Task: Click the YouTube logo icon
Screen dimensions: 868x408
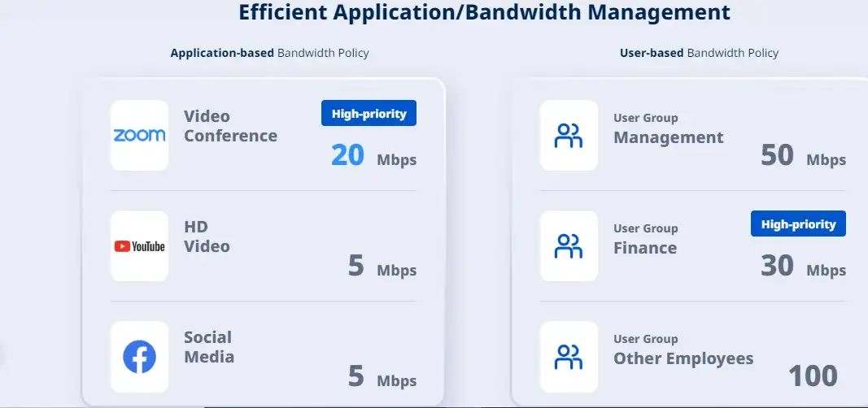Action: 139,246
